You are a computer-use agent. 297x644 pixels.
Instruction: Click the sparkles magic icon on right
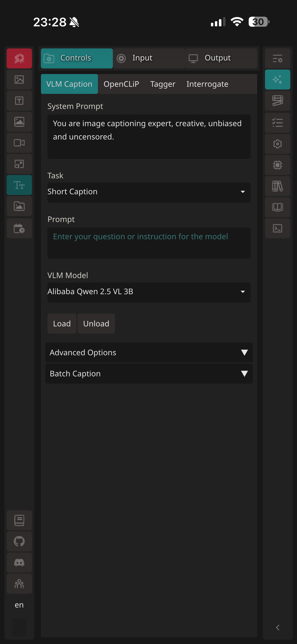[277, 80]
